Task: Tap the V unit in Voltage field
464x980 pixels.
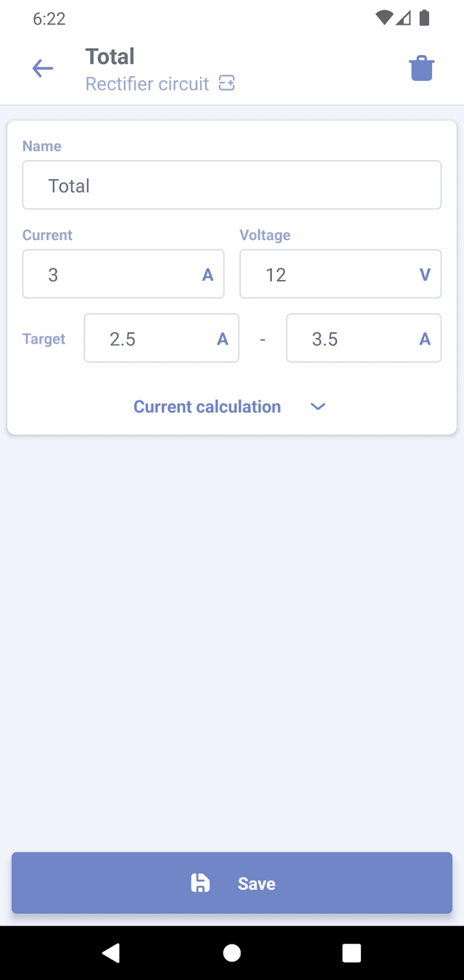Action: 425,274
